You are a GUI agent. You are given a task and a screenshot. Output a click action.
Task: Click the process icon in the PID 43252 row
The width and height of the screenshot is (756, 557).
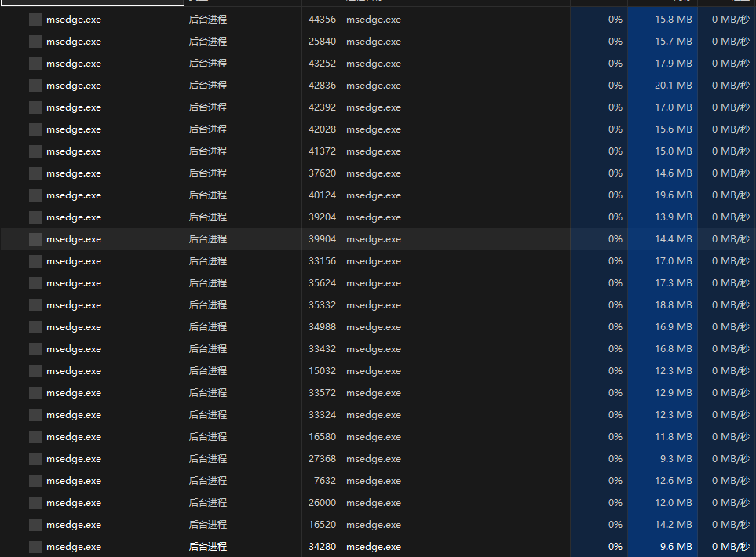pos(35,64)
